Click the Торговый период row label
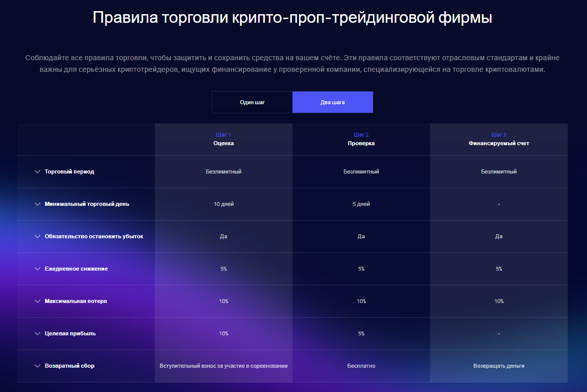 click(x=69, y=171)
